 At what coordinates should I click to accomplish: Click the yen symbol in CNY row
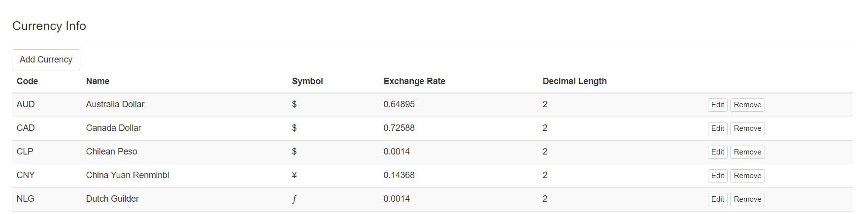click(x=294, y=175)
